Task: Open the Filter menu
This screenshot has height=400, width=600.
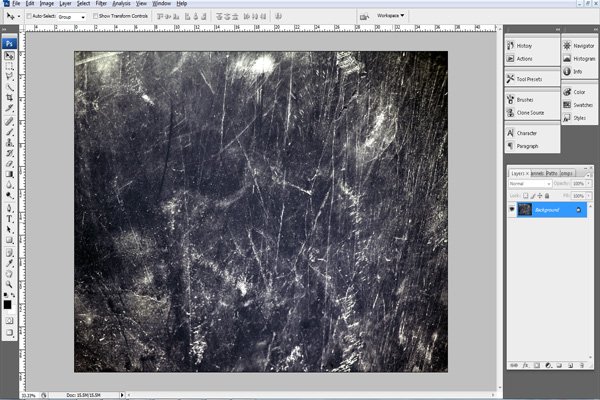Action: pos(101,3)
